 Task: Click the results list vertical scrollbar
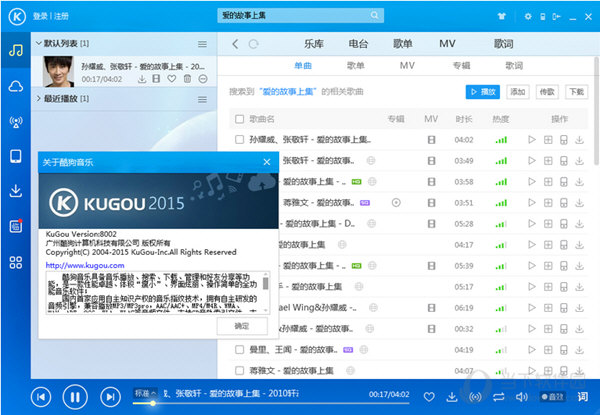coord(597,111)
